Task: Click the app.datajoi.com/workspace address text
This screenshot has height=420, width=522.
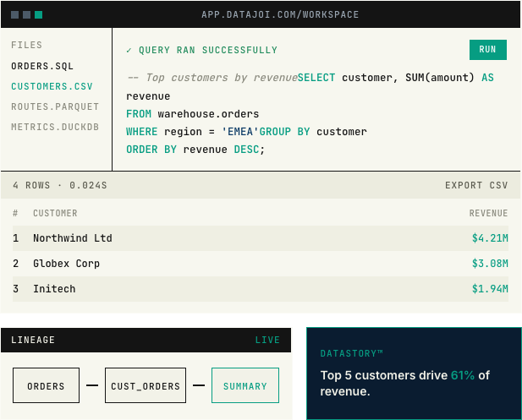Action: tap(280, 14)
